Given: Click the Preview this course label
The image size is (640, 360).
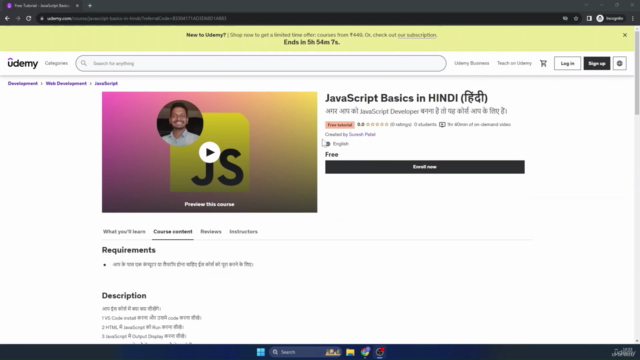Looking at the screenshot, I should point(209,204).
